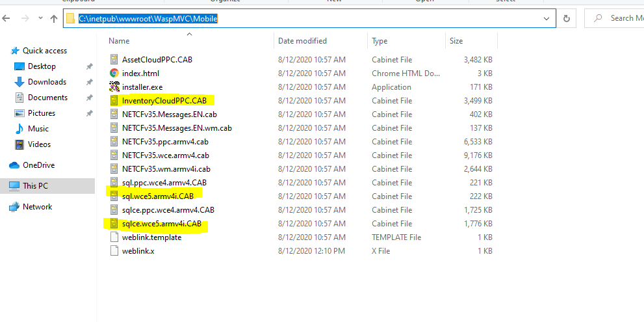Select the weblink.template file name
This screenshot has width=644, height=322.
[151, 237]
